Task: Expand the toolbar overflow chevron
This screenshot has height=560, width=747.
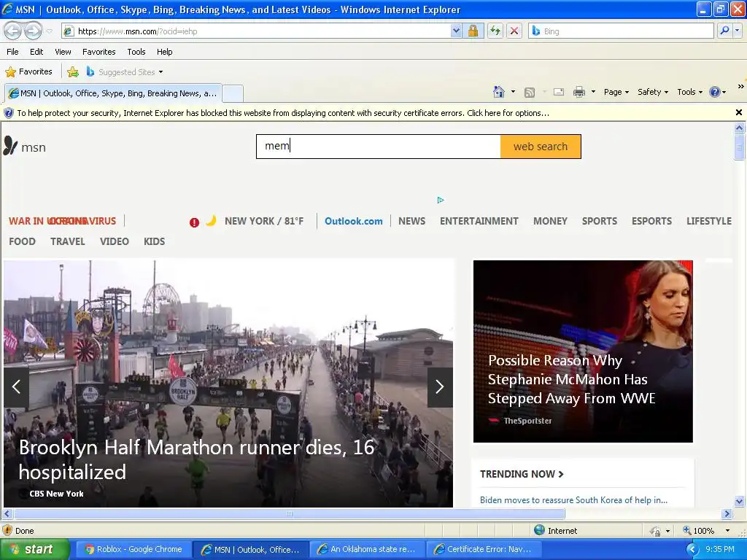Action: (x=741, y=86)
